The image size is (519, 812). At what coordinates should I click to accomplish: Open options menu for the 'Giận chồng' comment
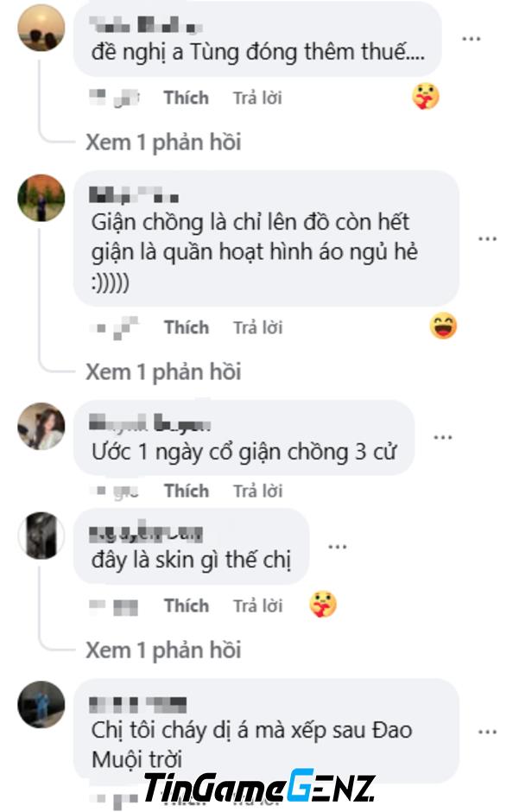tap(487, 238)
